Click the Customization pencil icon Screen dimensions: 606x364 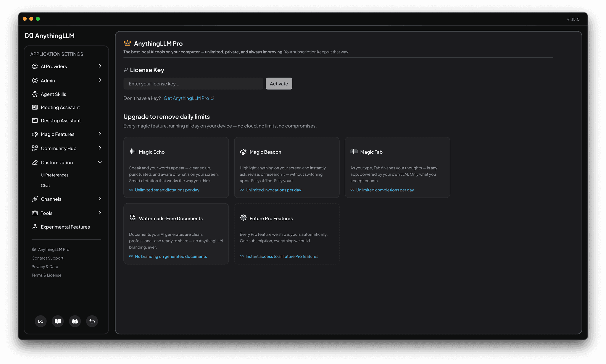pyautogui.click(x=35, y=163)
